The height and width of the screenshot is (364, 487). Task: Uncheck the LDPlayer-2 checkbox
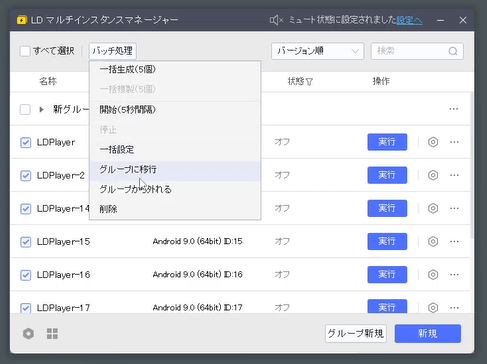[x=26, y=176]
